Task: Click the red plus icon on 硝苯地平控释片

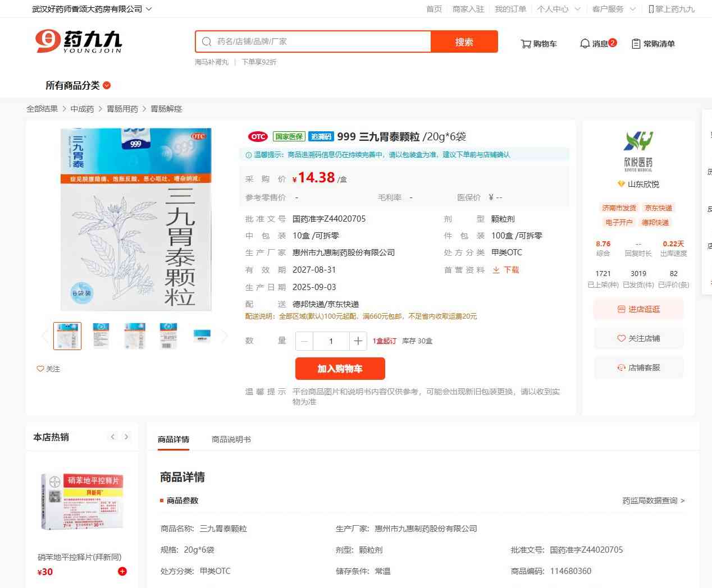Action: pos(122,571)
